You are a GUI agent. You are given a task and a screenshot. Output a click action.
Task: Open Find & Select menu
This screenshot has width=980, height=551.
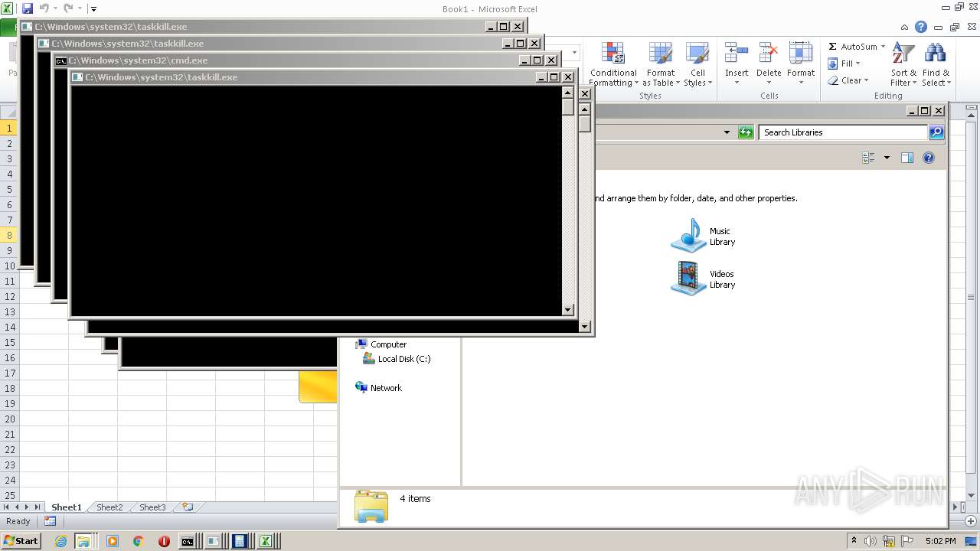point(936,65)
